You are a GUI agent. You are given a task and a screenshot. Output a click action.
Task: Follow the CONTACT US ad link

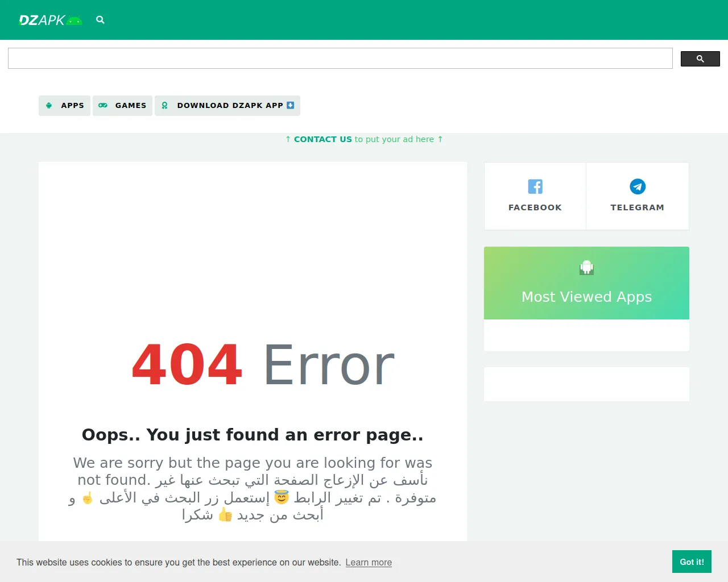point(323,139)
